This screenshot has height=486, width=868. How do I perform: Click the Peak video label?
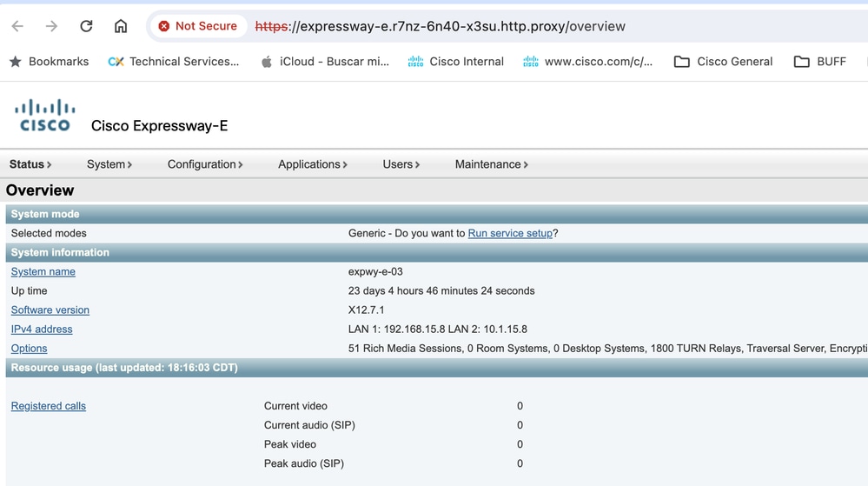pos(290,444)
